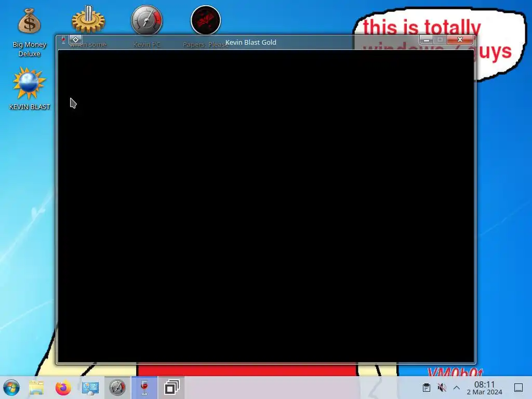The image size is (532, 399).
Task: Open the Kevin PC gauge icon
Action: (147, 20)
